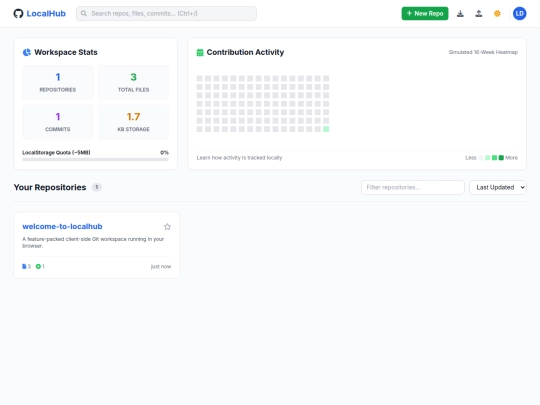Click the Simulated 16-Week Heatmap label
540x405 pixels.
coord(483,52)
